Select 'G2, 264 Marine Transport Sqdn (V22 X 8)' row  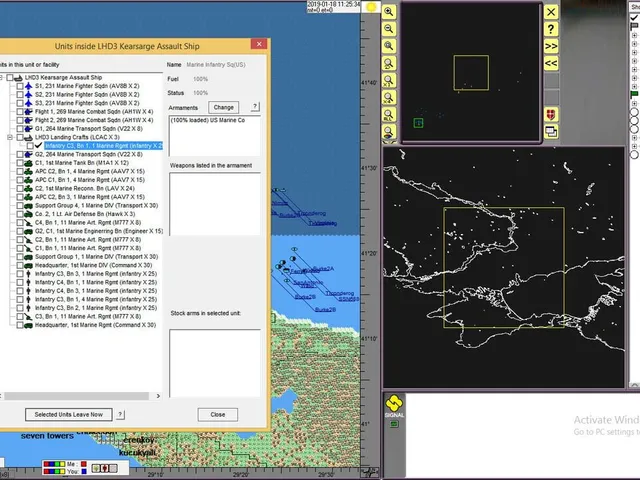(89, 154)
